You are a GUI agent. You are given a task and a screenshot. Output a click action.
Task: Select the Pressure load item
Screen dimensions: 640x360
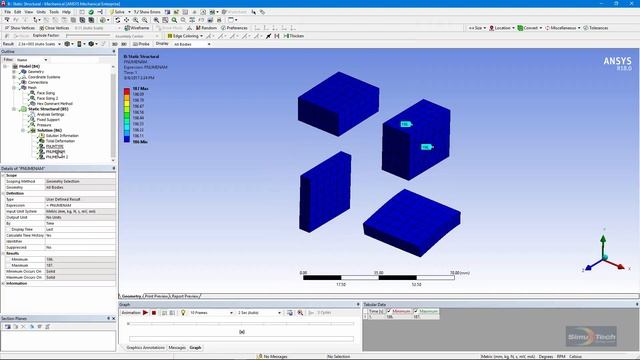[x=44, y=125]
